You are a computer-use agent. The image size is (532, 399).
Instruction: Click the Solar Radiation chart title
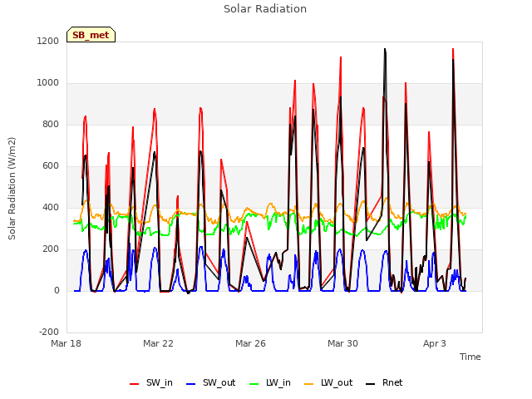click(265, 9)
